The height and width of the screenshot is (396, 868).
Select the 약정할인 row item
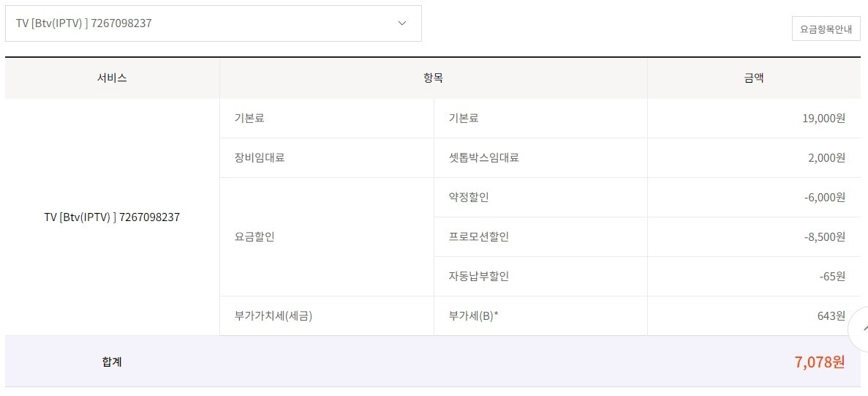click(469, 197)
